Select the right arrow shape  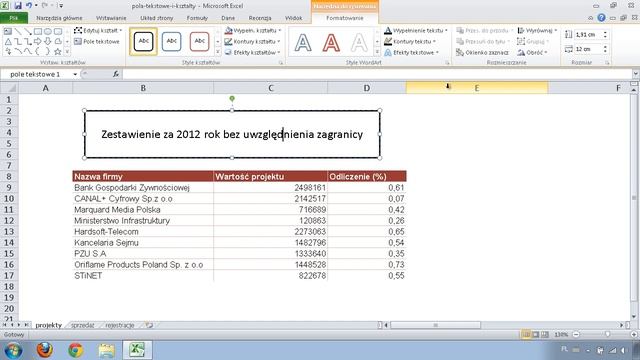tap(38, 42)
